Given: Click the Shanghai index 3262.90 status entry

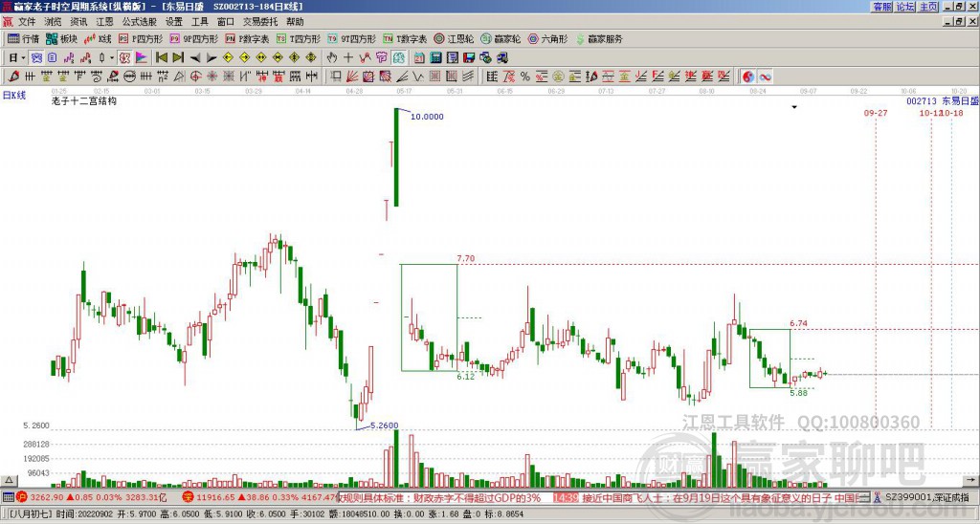Looking at the screenshot, I should click(91, 497).
